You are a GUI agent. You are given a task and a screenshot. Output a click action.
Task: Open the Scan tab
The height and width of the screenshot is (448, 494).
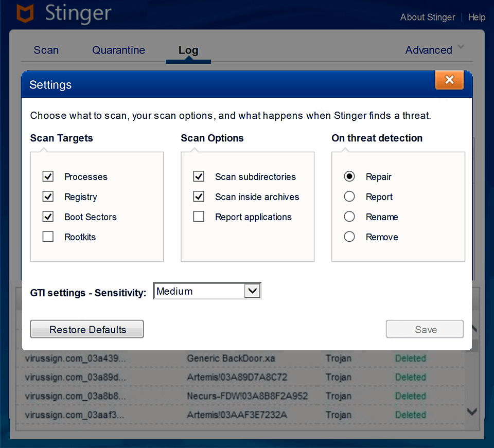click(46, 50)
